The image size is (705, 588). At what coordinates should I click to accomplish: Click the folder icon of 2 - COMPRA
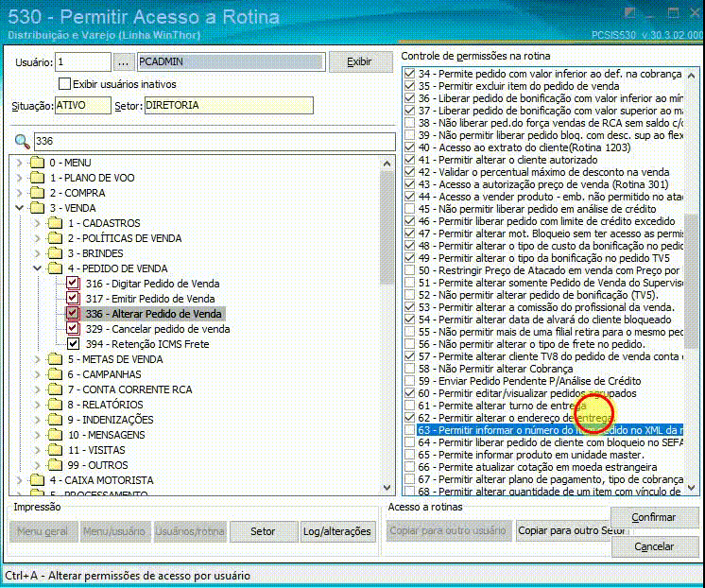click(x=37, y=193)
